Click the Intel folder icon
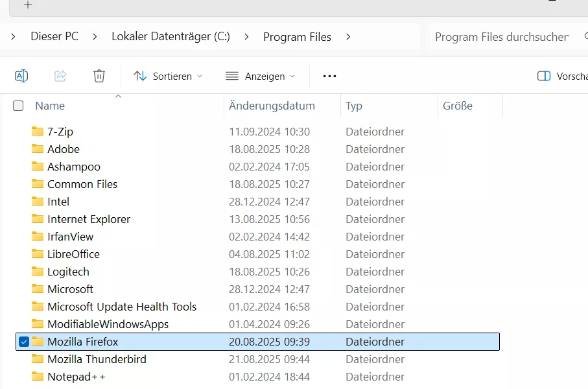 (38, 202)
